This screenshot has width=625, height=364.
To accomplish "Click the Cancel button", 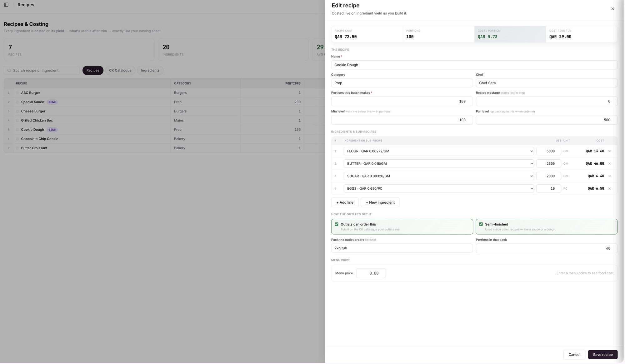I will [574, 355].
